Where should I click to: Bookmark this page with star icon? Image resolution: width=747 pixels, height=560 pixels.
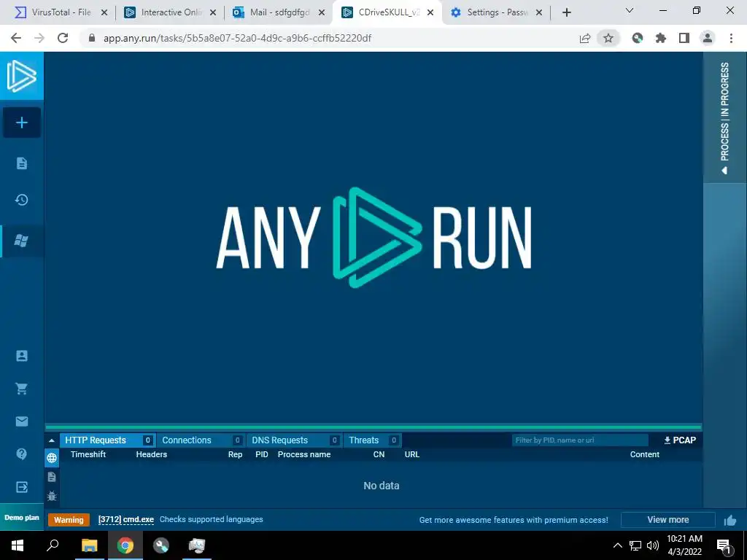[x=608, y=38]
